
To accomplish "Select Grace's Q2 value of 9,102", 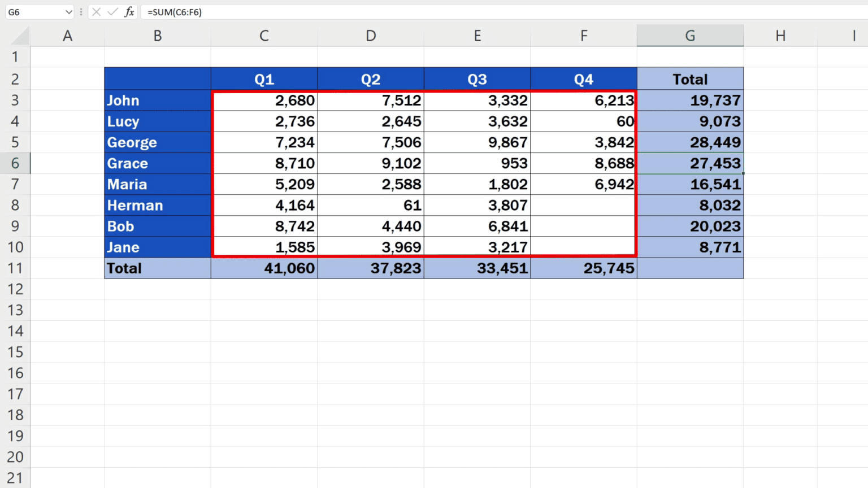I will [371, 163].
